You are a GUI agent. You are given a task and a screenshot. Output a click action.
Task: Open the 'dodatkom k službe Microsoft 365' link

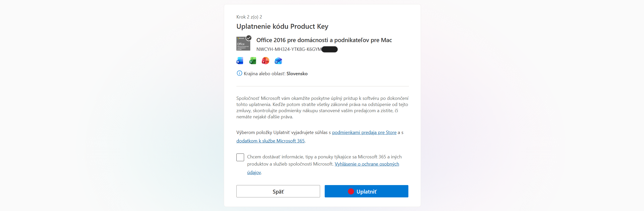coord(270,141)
